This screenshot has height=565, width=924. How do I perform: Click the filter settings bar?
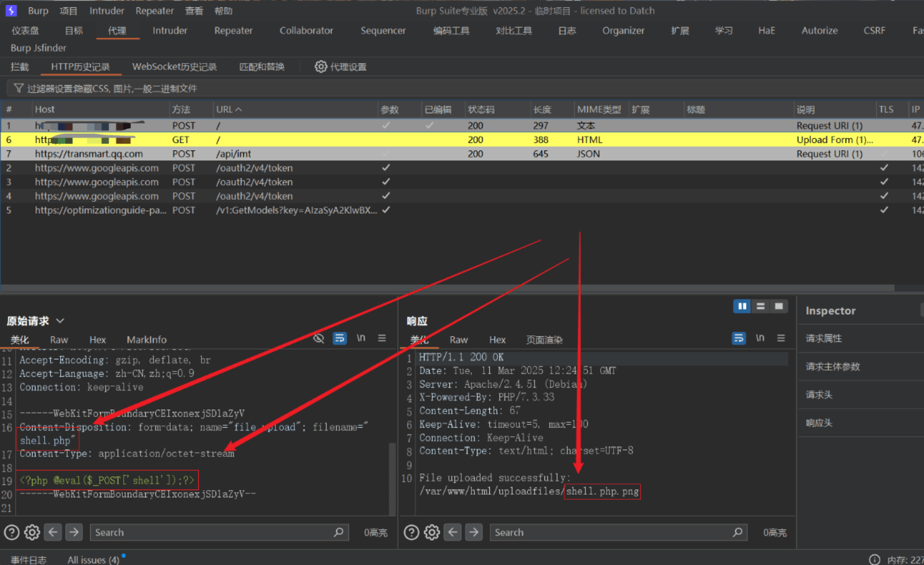465,88
